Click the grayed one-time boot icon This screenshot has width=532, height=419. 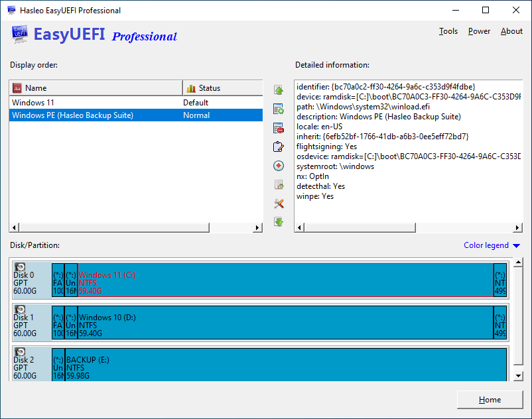pos(279,185)
